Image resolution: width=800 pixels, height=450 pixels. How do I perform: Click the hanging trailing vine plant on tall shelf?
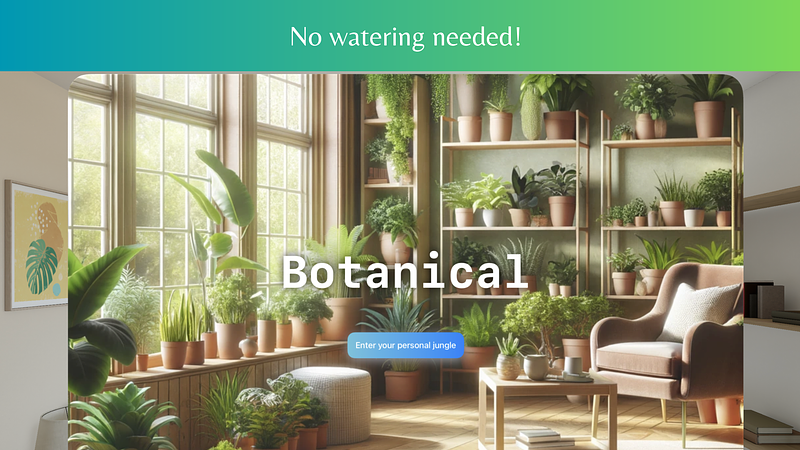(x=396, y=120)
